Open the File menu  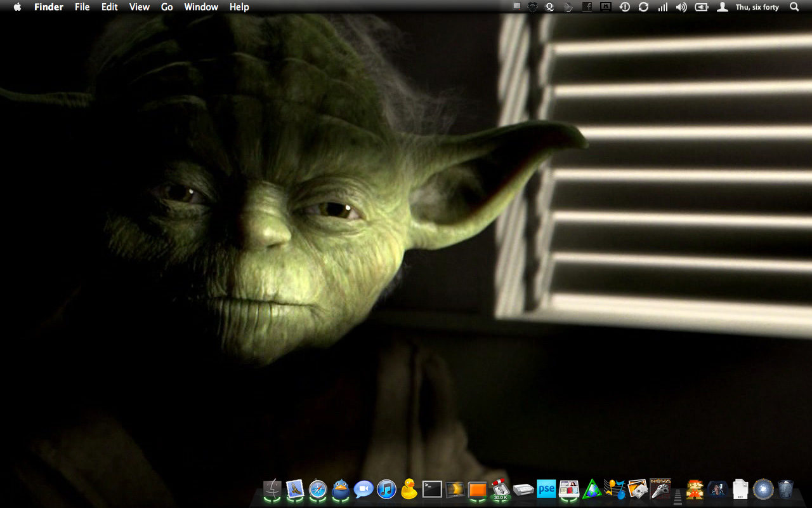82,7
